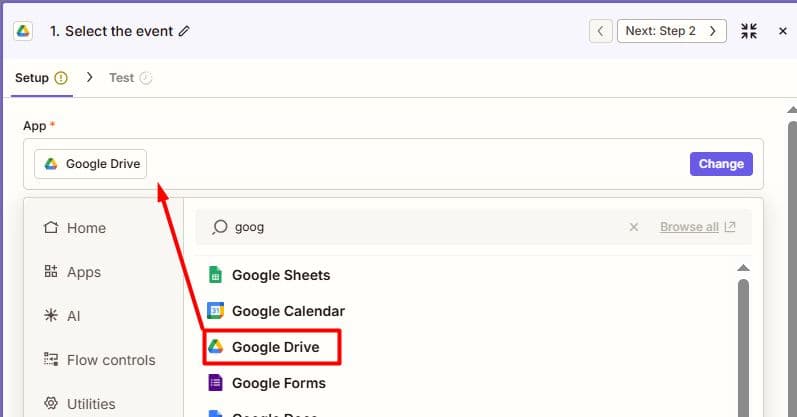Open the Browse all link
797x417 pixels.
tap(689, 227)
